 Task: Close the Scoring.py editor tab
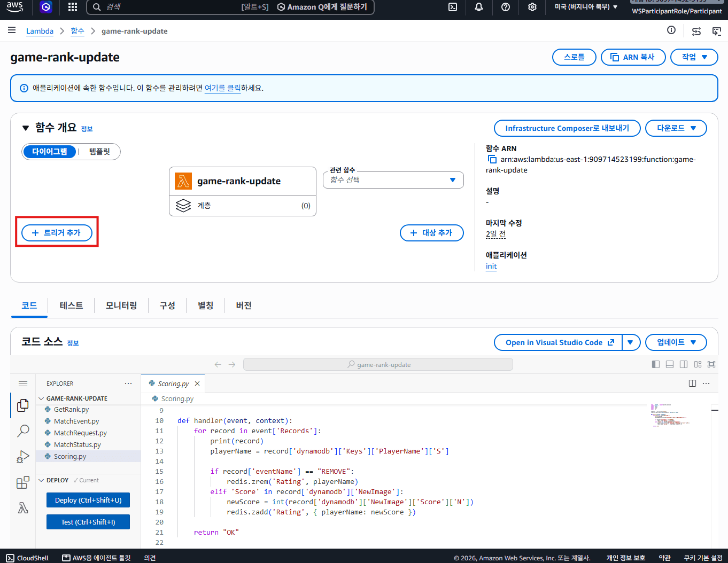tap(197, 384)
